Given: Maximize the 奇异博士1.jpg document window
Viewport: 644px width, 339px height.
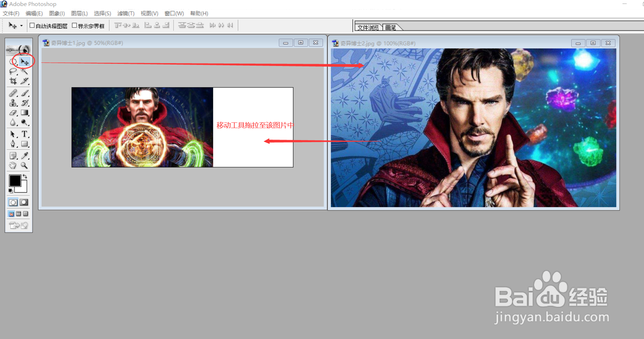Looking at the screenshot, I should tap(301, 43).
